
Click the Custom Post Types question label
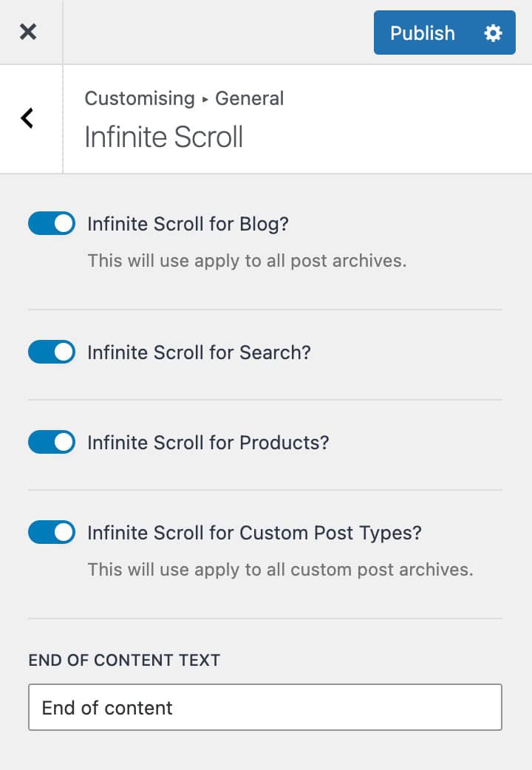pos(254,532)
